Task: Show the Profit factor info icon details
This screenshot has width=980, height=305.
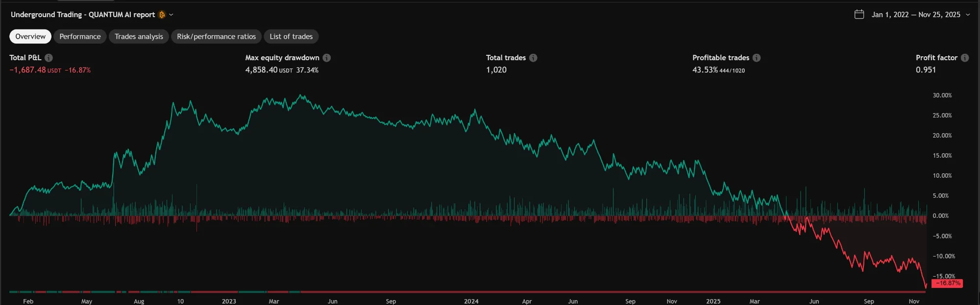Action: coord(965,58)
